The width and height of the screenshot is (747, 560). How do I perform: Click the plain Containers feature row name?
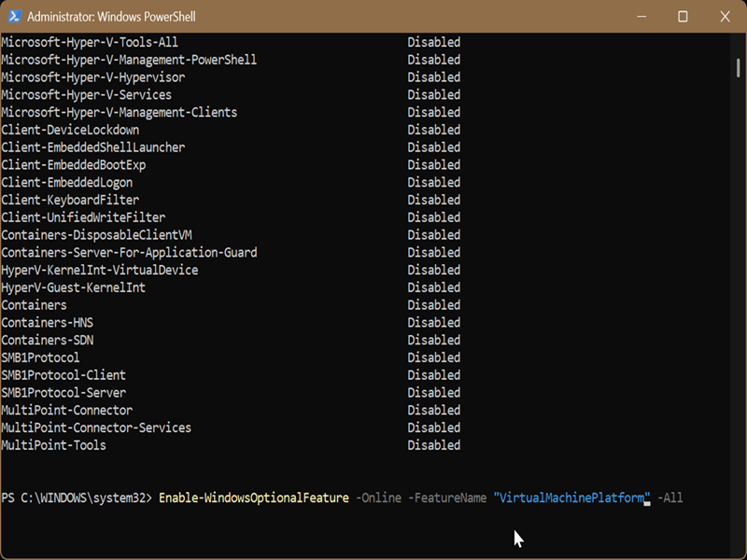click(x=34, y=305)
